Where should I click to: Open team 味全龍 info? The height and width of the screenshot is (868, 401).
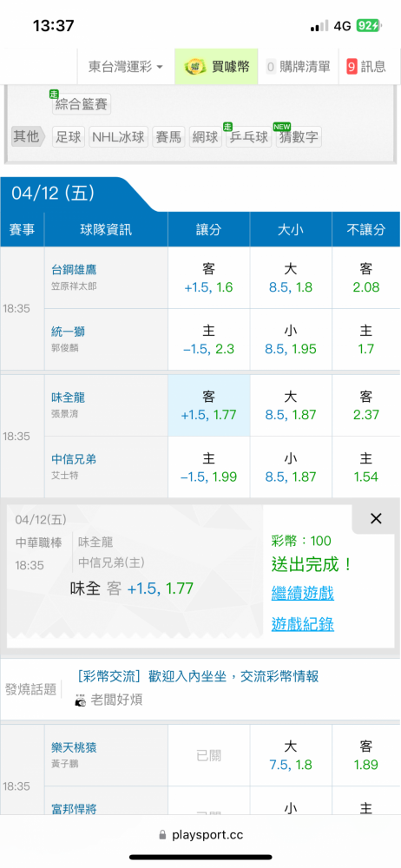pyautogui.click(x=68, y=398)
